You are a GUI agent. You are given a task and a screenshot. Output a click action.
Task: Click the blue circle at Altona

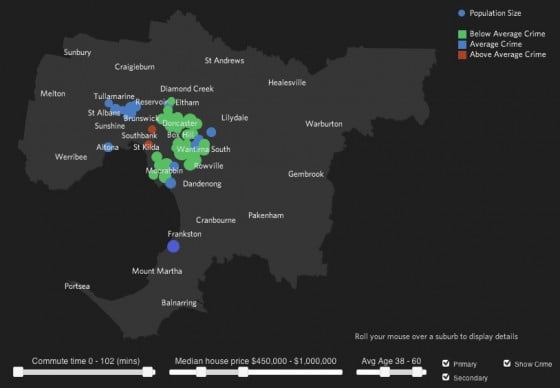(108, 147)
